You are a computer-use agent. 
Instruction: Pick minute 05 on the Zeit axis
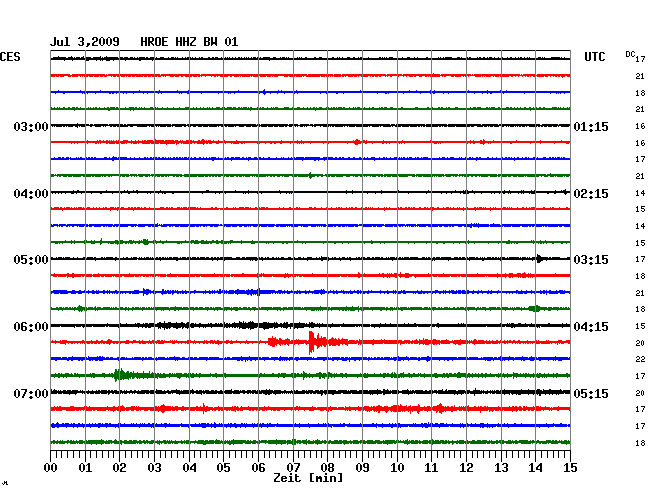(x=223, y=468)
